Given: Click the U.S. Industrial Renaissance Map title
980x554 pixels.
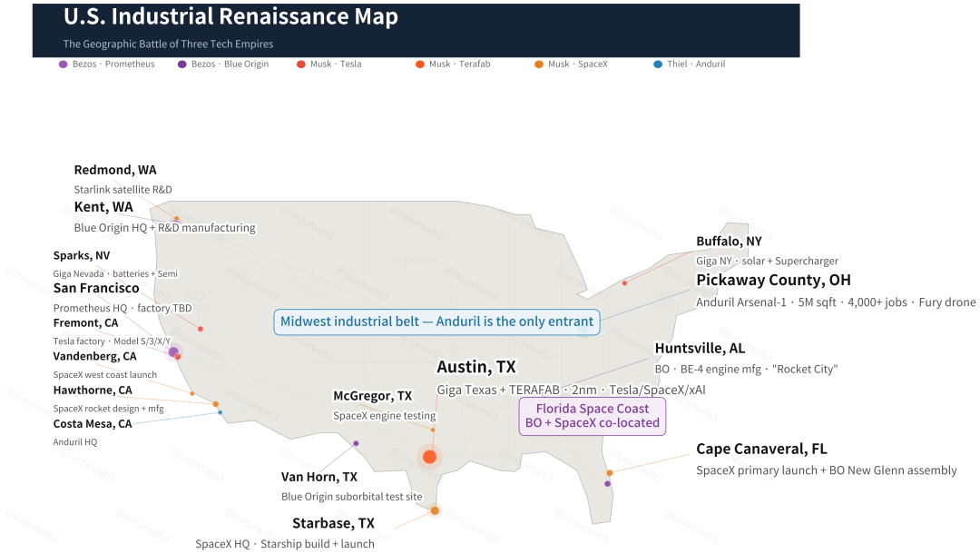Looking at the screenshot, I should [x=230, y=17].
